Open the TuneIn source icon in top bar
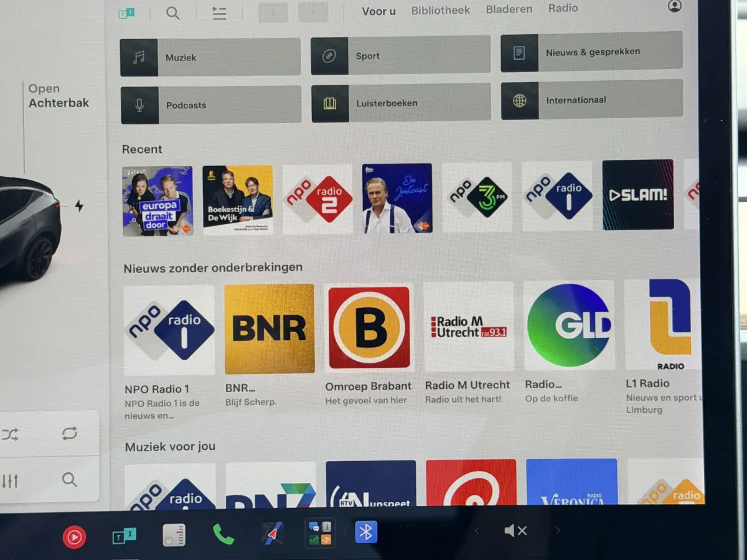Viewport: 747px width, 560px height. pyautogui.click(x=126, y=13)
